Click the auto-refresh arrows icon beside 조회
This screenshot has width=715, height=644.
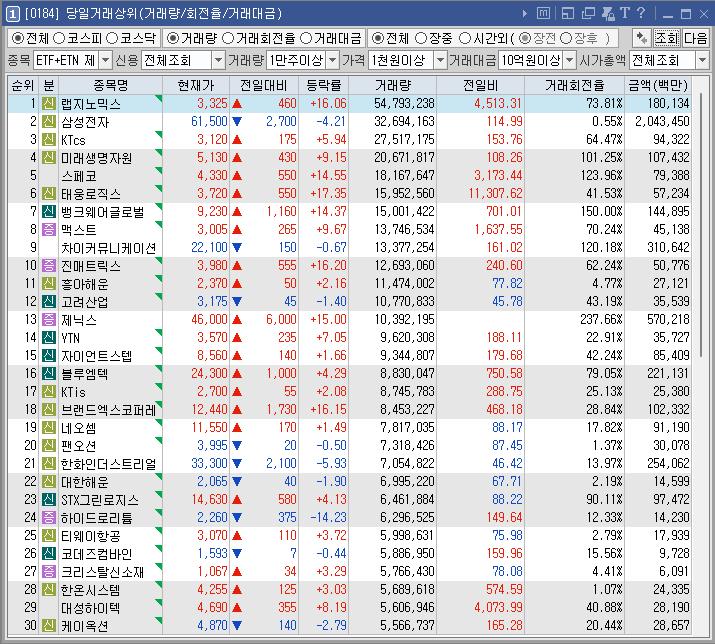pyautogui.click(x=642, y=38)
